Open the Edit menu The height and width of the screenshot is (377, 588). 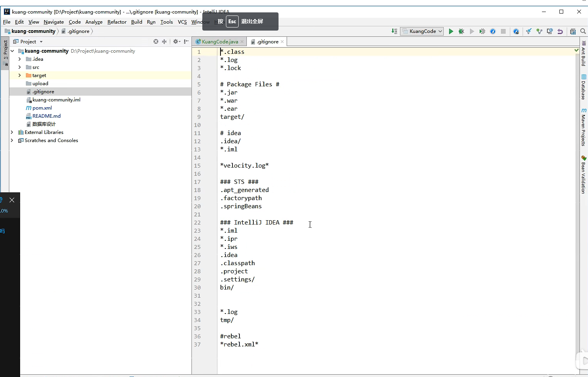tap(19, 22)
